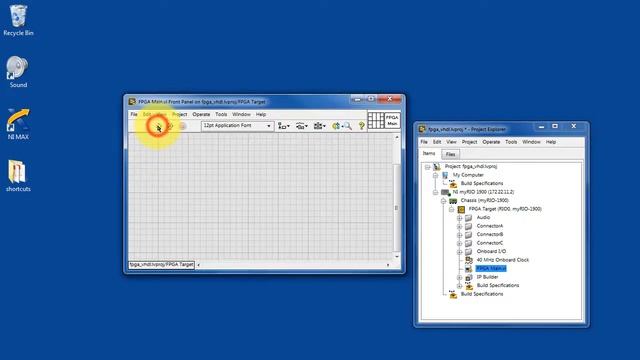Open Tools menu in FPGA Main window
640x360 pixels.
221,114
